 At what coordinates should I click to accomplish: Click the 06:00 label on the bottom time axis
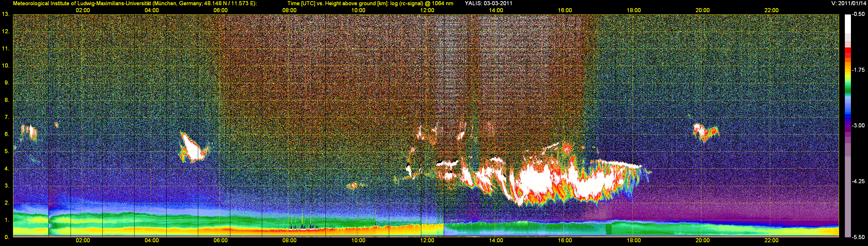pos(220,241)
